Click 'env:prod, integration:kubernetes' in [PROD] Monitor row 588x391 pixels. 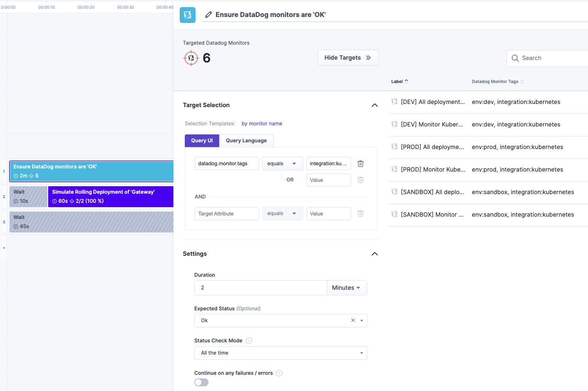[517, 169]
